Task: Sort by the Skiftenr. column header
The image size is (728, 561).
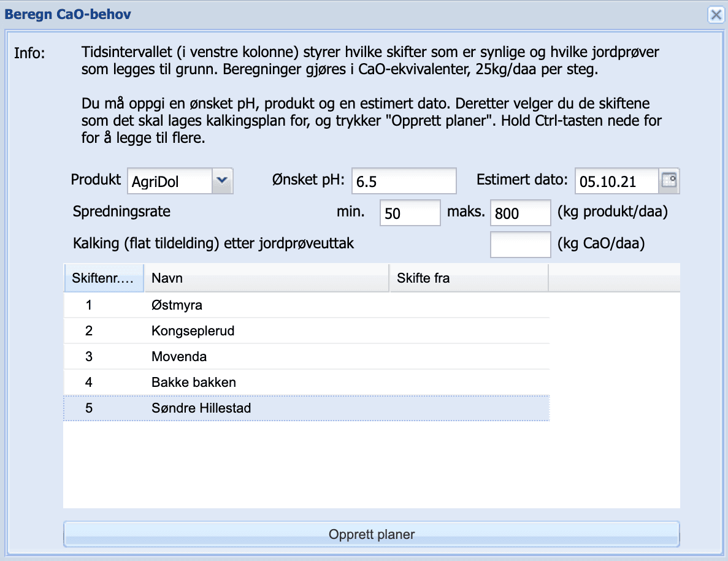Action: [x=104, y=278]
